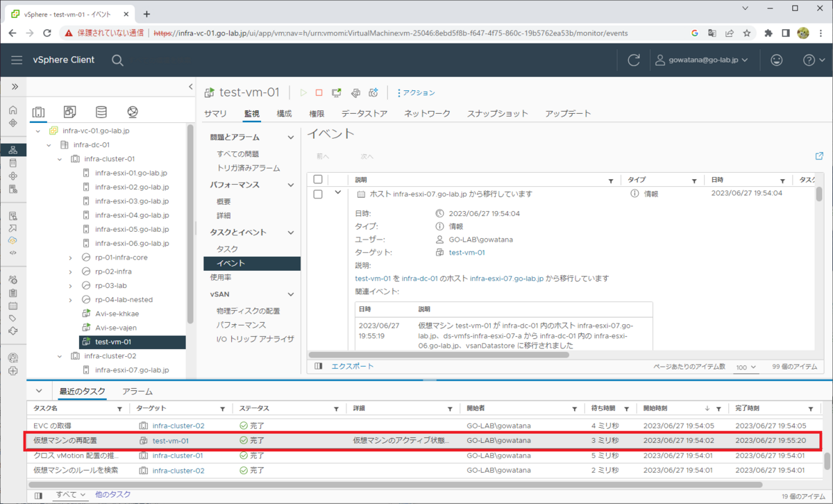Click the Take Snapshot icon
Screen dimensions: 833x504
click(x=373, y=92)
